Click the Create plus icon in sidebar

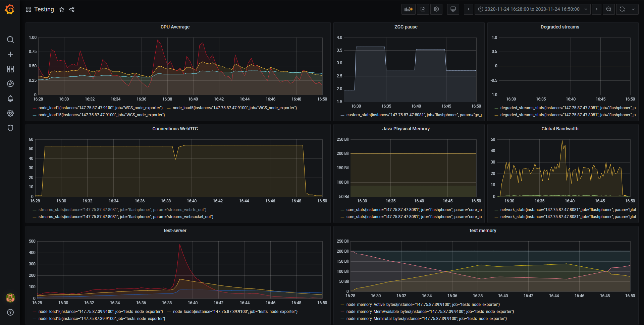pyautogui.click(x=10, y=54)
